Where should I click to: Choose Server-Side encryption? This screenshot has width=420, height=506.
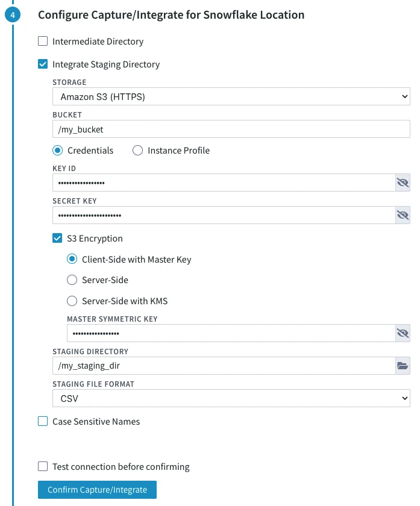72,280
